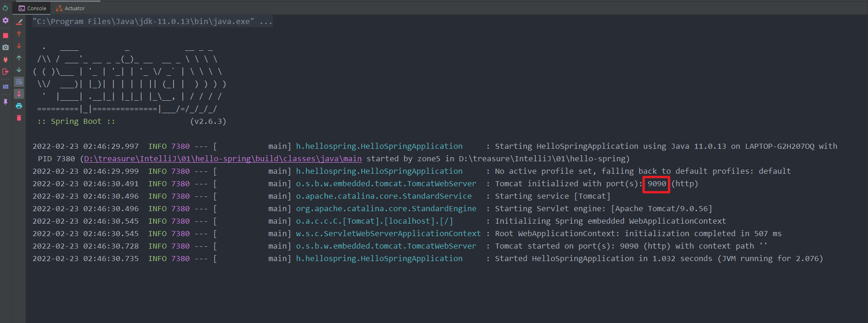Click 'Starting service [Tomcat]' log message
Image resolution: width=868 pixels, height=323 pixels.
pyautogui.click(x=553, y=196)
